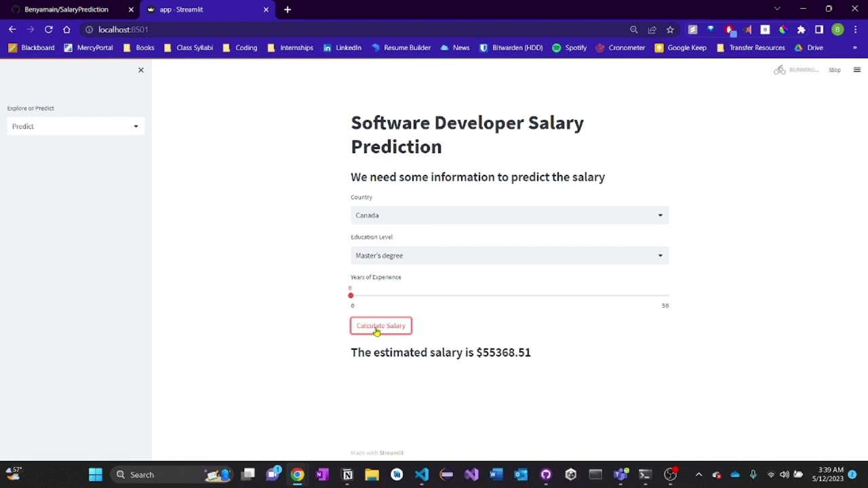
Task: Click the rainbow color wheel extension icon
Action: tap(783, 30)
